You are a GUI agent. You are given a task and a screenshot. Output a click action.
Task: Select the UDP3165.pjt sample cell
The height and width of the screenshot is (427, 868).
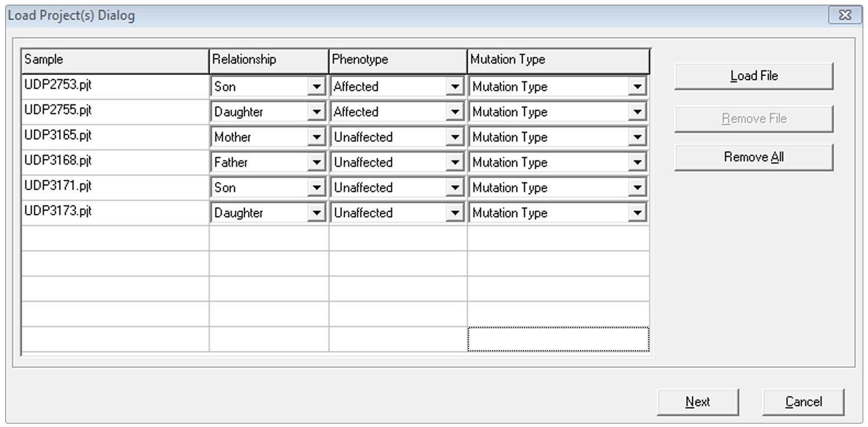click(x=115, y=137)
